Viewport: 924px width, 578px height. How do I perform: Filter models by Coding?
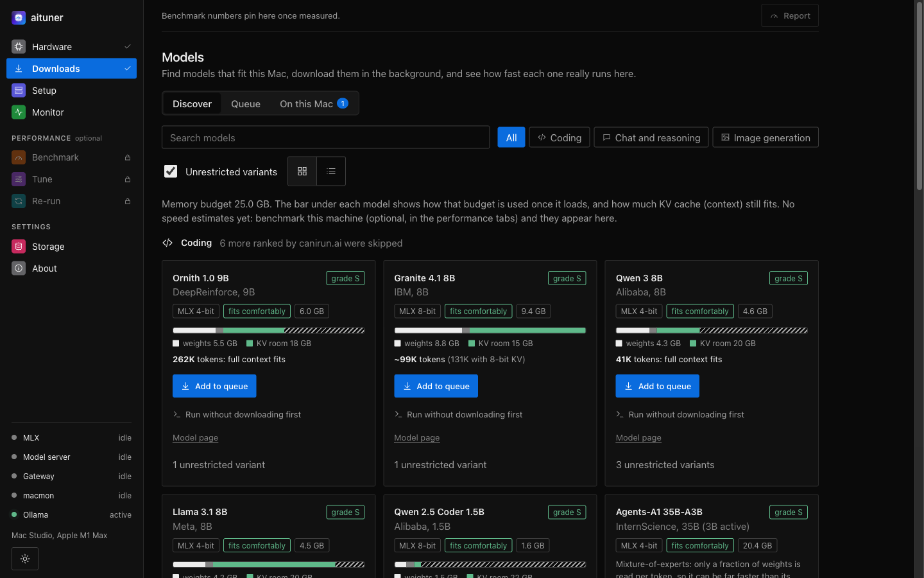[x=560, y=137]
